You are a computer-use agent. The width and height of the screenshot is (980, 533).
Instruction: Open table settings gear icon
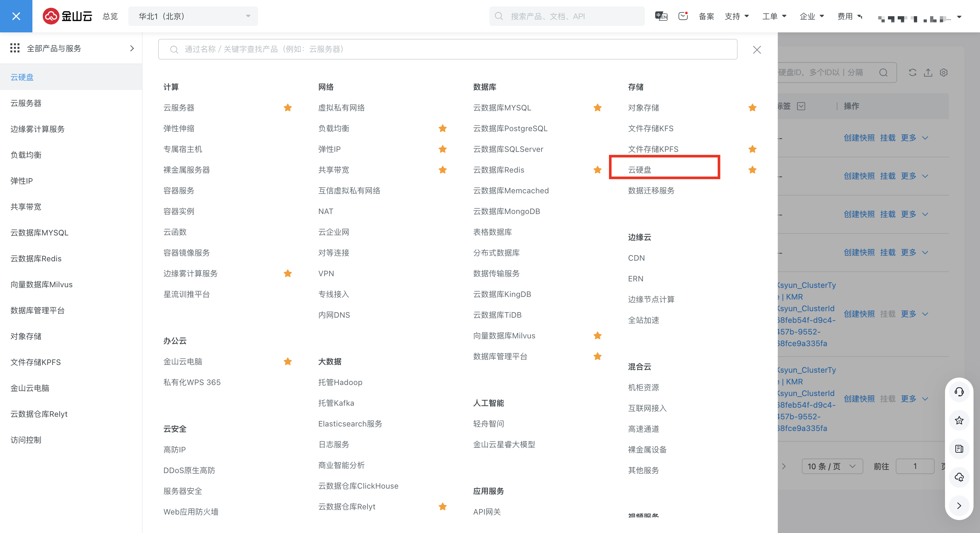943,73
